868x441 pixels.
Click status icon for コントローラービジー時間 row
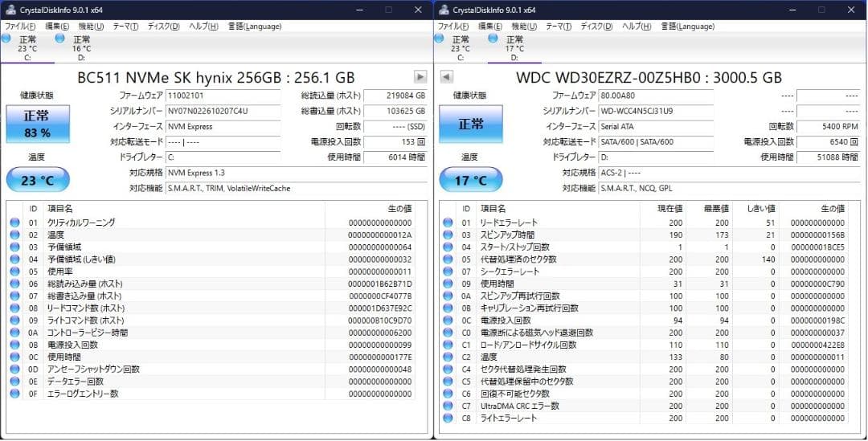coord(14,333)
